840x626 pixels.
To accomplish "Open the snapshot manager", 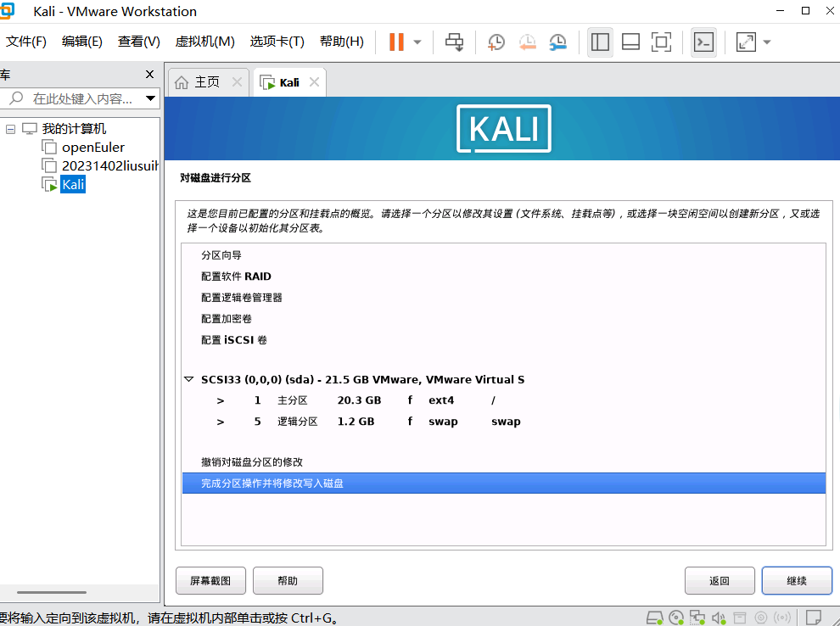I will point(557,42).
